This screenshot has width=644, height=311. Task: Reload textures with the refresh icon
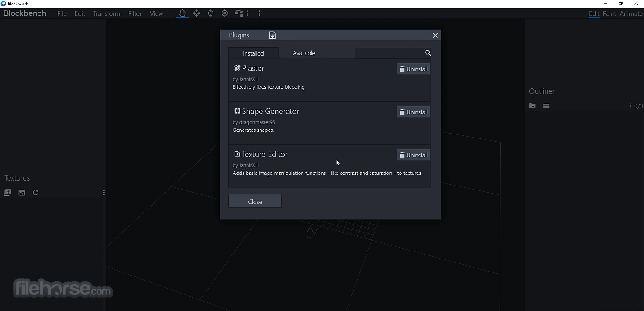point(36,193)
